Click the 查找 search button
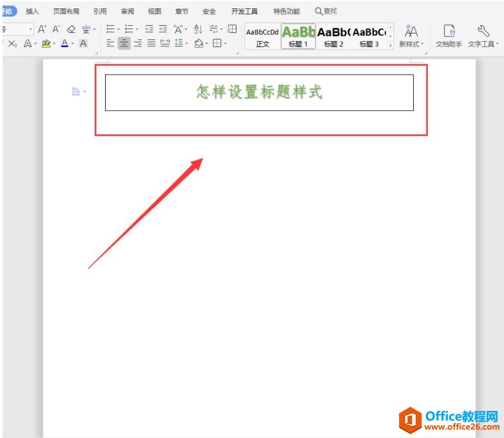Image resolution: width=504 pixels, height=438 pixels. coord(326,11)
